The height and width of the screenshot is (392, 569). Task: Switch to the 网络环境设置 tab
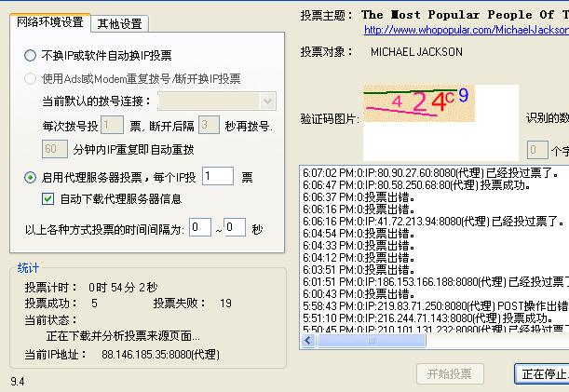pyautogui.click(x=50, y=22)
